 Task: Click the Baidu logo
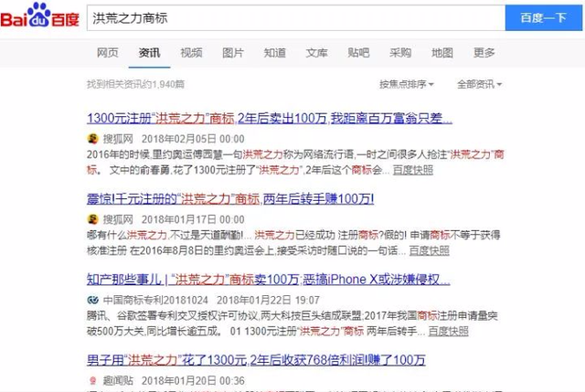pyautogui.click(x=40, y=16)
